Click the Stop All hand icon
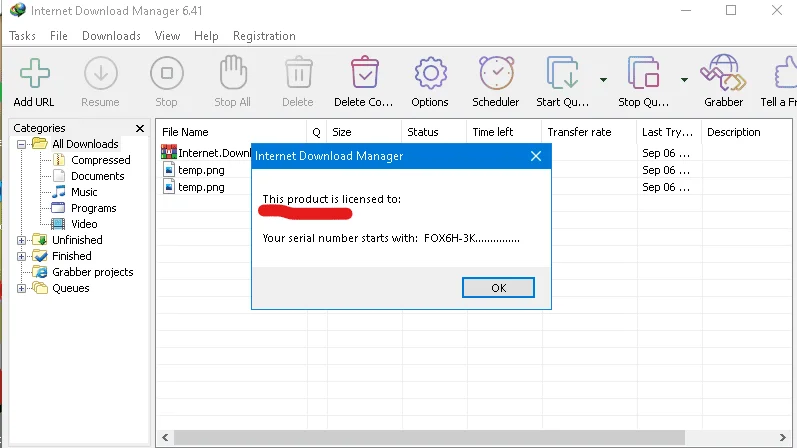The image size is (797, 448). click(x=233, y=72)
